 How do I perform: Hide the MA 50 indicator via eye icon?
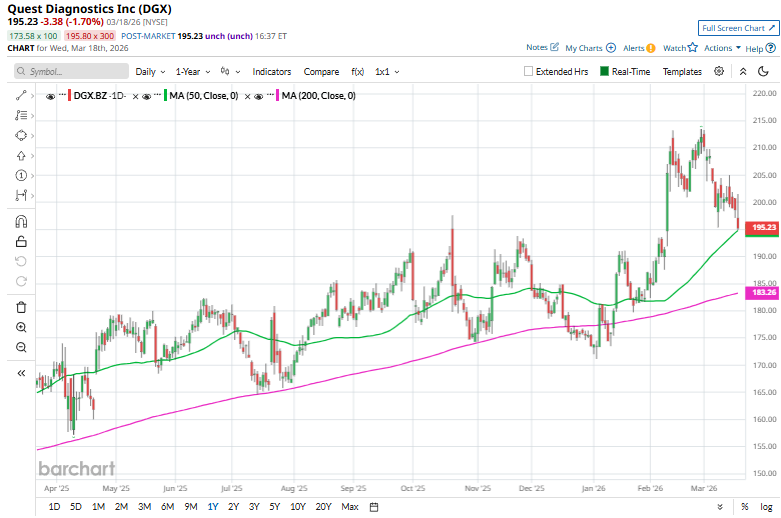(x=145, y=95)
